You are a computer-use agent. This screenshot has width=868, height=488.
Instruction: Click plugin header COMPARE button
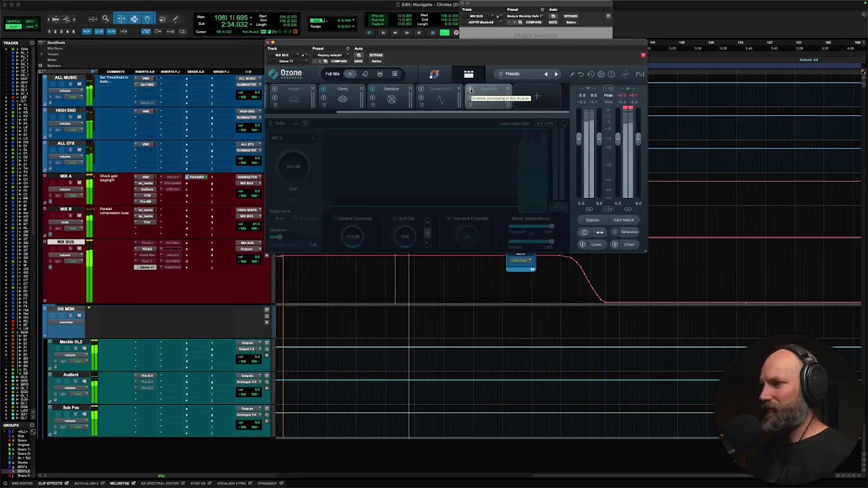(338, 61)
